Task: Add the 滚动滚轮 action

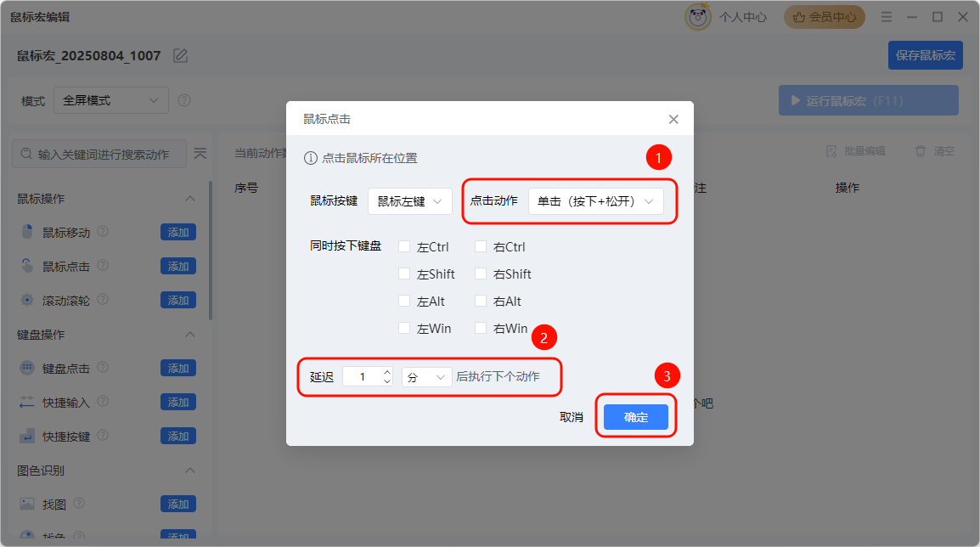Action: click(x=178, y=300)
